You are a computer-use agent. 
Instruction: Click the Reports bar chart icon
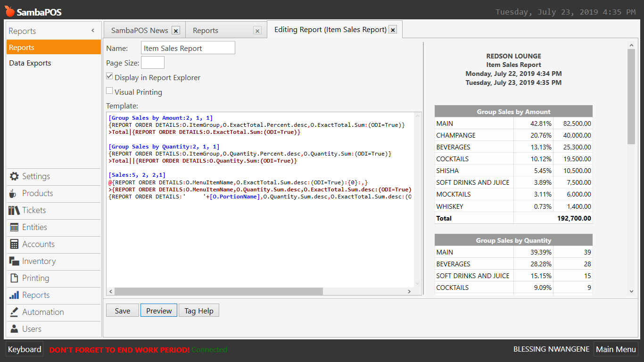point(14,295)
